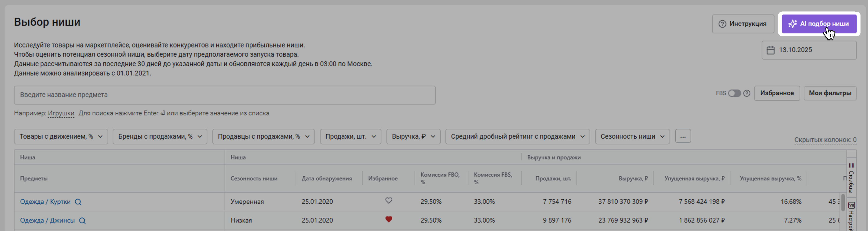Click magnifier icon next to Одежда / Куртки

tap(78, 202)
